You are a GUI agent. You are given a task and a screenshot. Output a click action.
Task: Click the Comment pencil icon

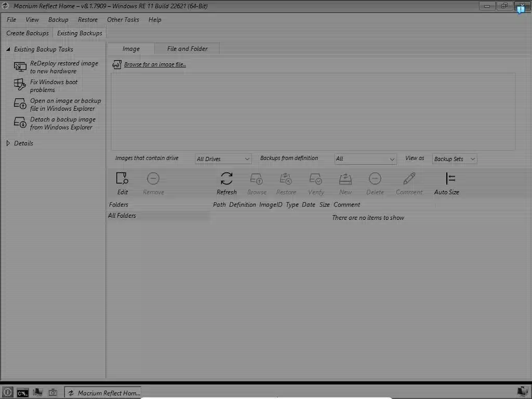[x=409, y=179]
